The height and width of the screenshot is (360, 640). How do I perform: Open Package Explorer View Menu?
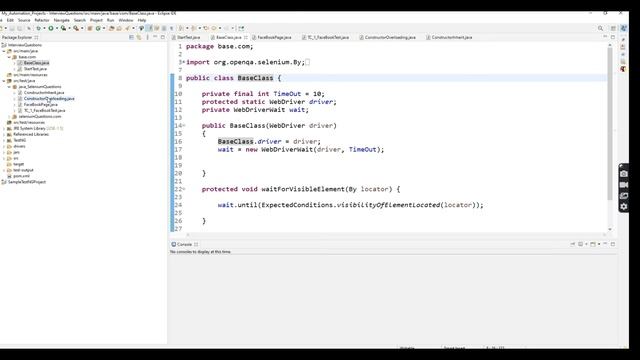(x=147, y=37)
